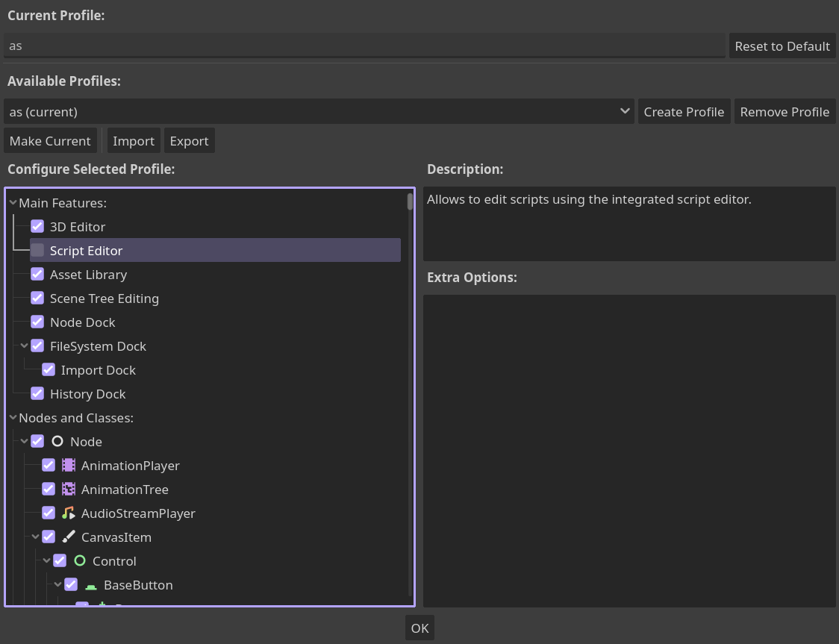Toggle the Import Dock checkbox
The width and height of the screenshot is (839, 644).
[x=49, y=369]
